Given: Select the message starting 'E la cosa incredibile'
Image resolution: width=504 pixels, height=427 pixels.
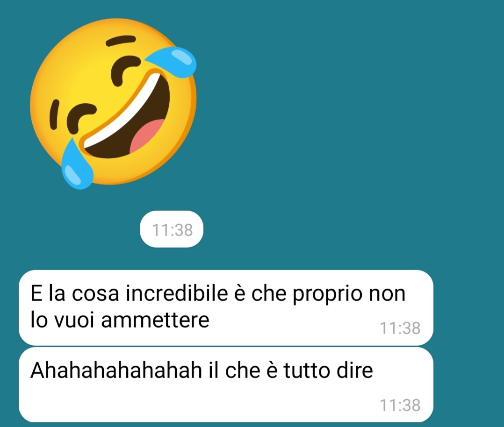Looking at the screenshot, I should pyautogui.click(x=226, y=308).
